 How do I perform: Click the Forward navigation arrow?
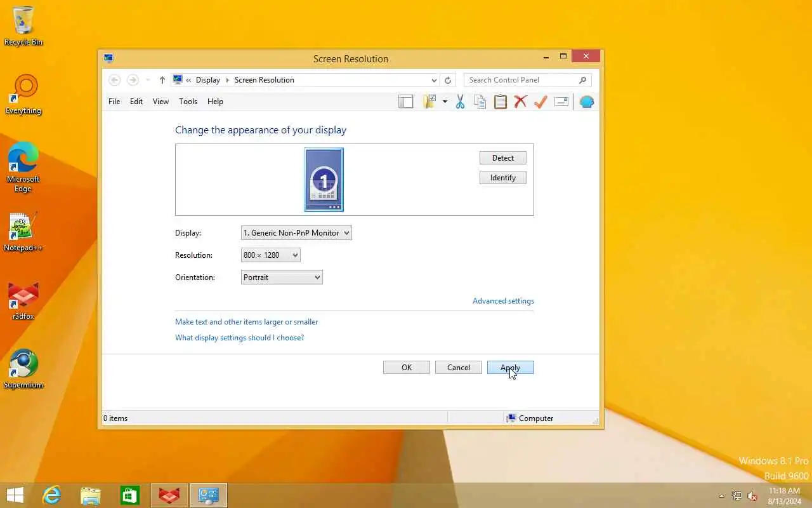pyautogui.click(x=133, y=80)
